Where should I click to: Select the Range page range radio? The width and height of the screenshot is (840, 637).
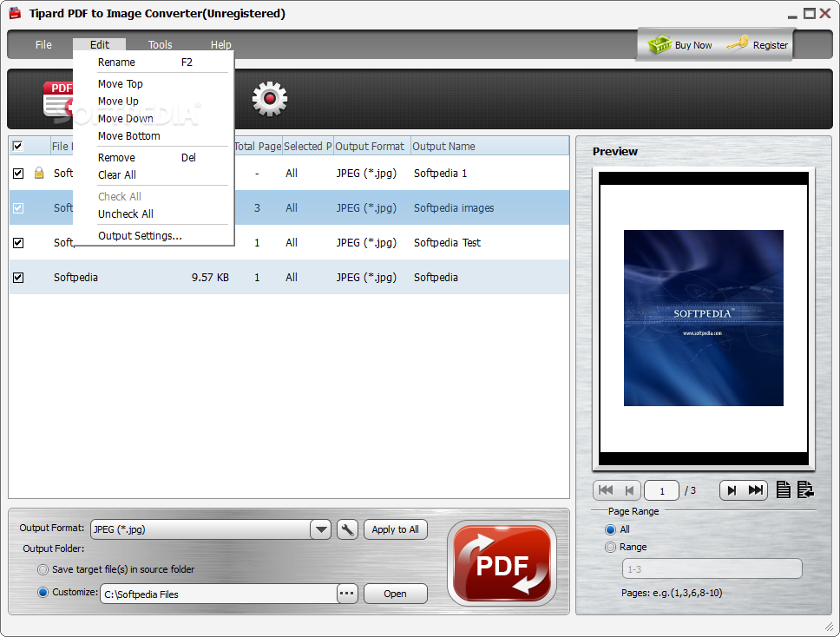pyautogui.click(x=610, y=547)
